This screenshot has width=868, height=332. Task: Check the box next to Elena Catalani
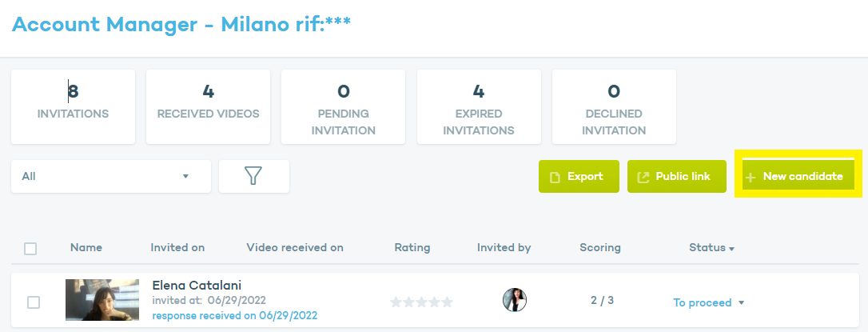tap(34, 302)
